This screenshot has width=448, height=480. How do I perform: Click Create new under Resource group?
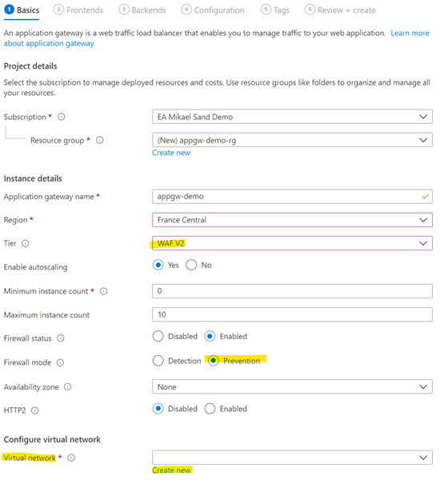[x=171, y=153]
